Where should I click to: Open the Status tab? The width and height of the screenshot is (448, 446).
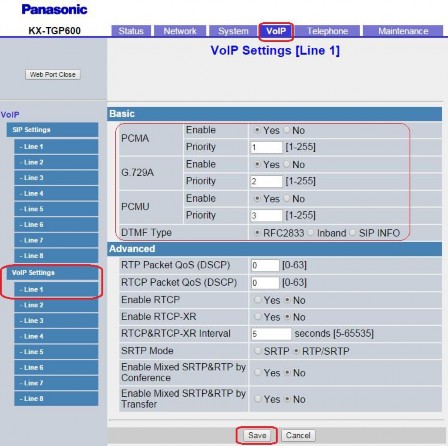coord(131,31)
